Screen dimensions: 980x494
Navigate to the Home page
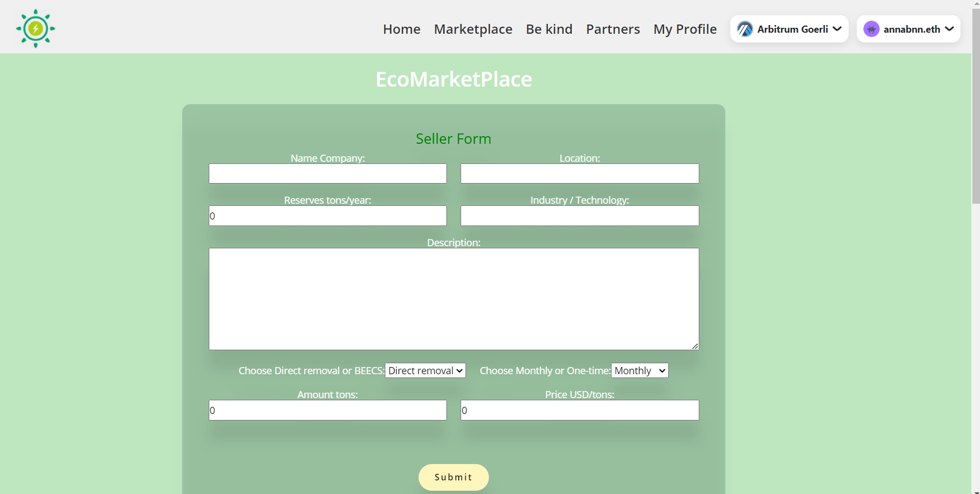[402, 29]
